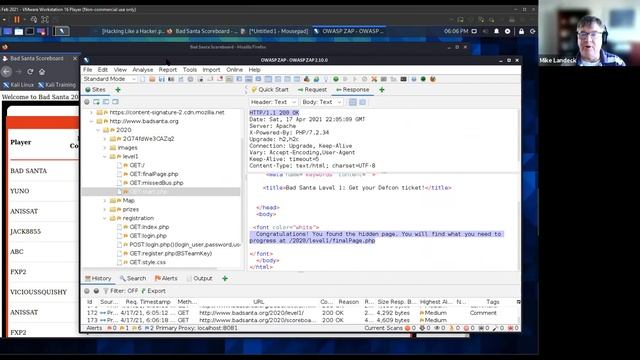This screenshot has height=360, width=640.
Task: Select history row 172 for /2020/level1/
Action: coord(301,313)
